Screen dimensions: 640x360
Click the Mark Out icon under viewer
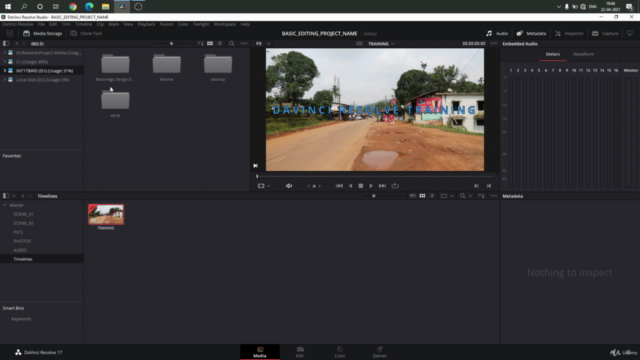[489, 186]
